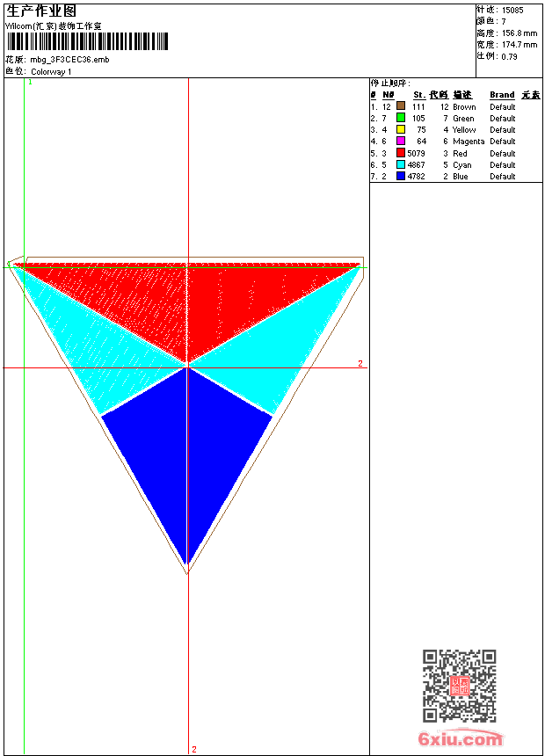Click the Red thread color swatch

pos(401,153)
